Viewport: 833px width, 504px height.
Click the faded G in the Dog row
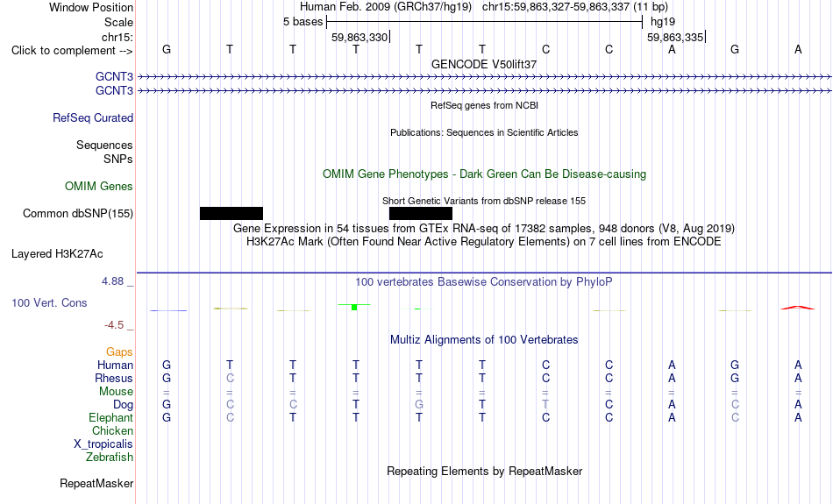[419, 405]
